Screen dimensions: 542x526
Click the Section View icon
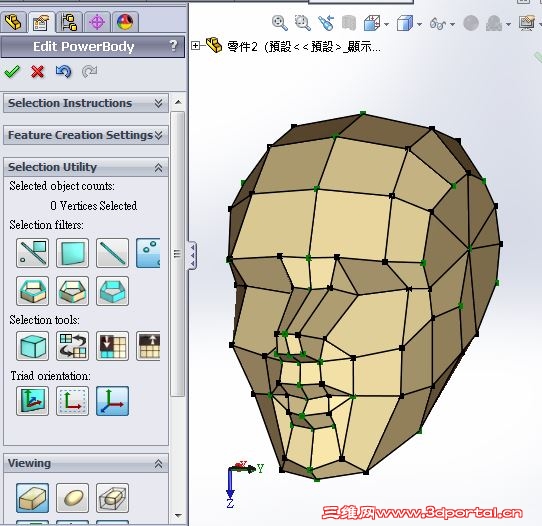pos(349,23)
